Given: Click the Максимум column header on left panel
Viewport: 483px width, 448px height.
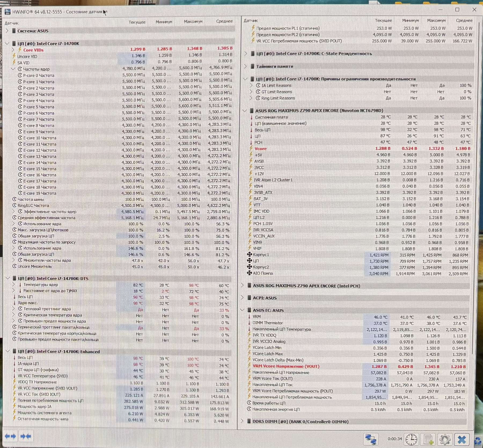Looking at the screenshot, I should [x=193, y=21].
